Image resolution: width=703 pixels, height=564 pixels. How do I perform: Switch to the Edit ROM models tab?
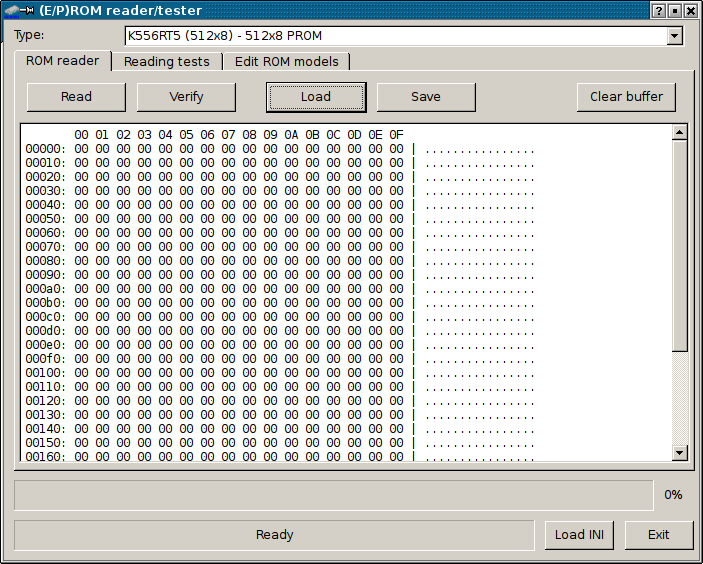(x=286, y=62)
